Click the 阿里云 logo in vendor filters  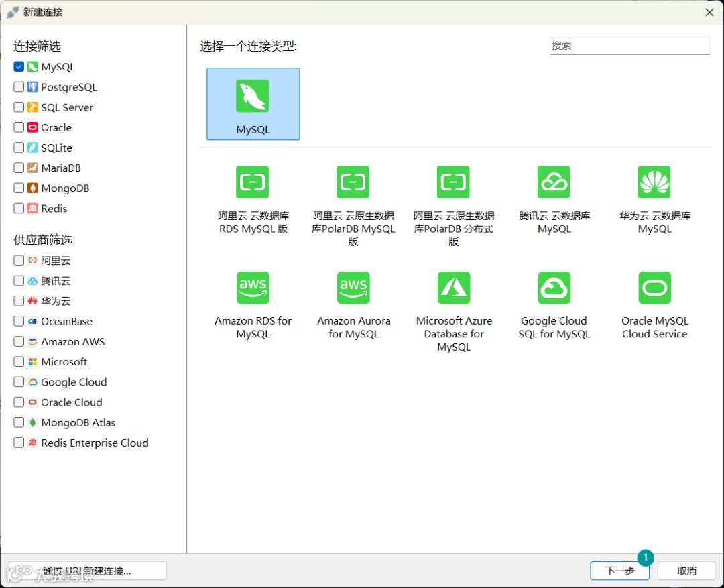tap(32, 261)
